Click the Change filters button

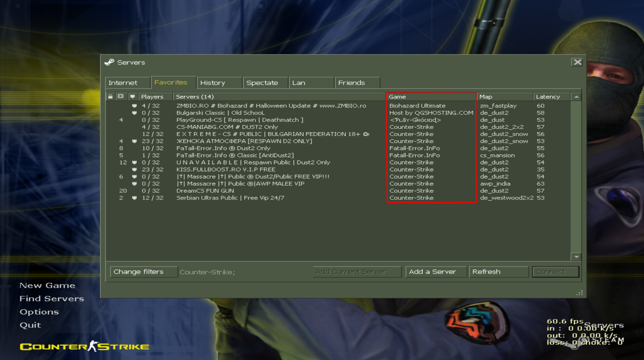pos(143,272)
